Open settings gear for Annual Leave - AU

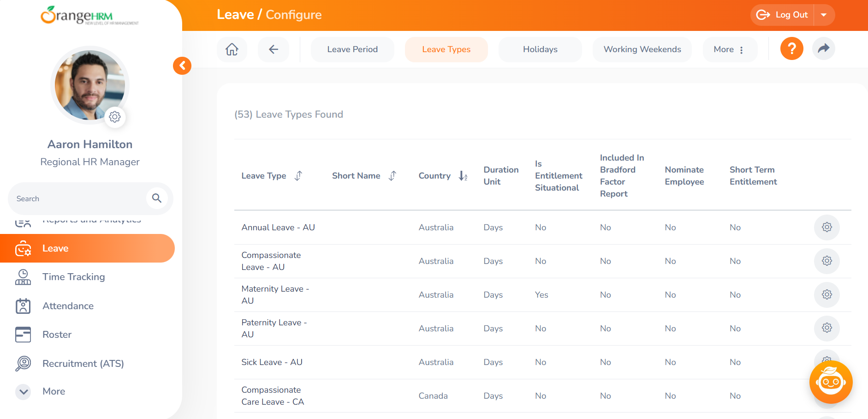point(827,227)
